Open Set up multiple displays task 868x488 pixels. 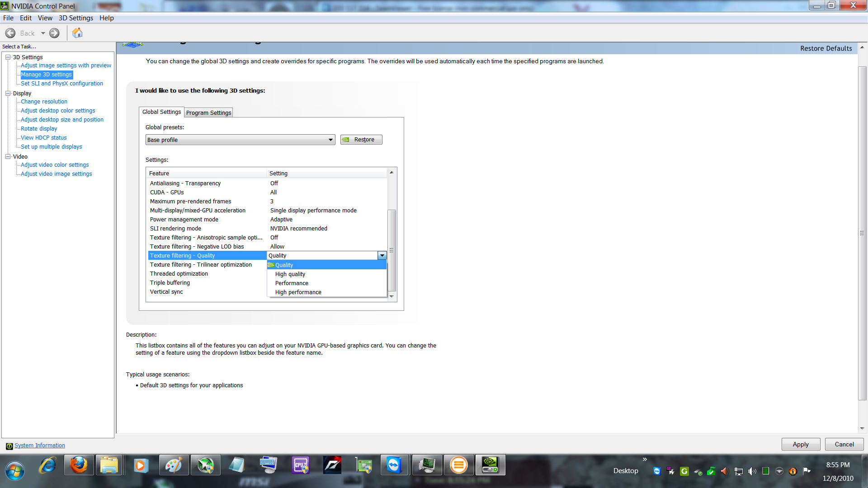(x=51, y=147)
